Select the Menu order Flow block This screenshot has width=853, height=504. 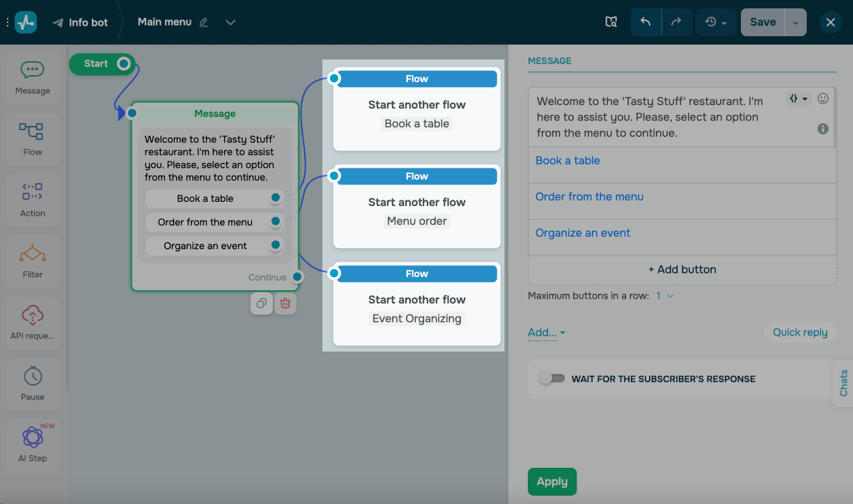[x=416, y=207]
